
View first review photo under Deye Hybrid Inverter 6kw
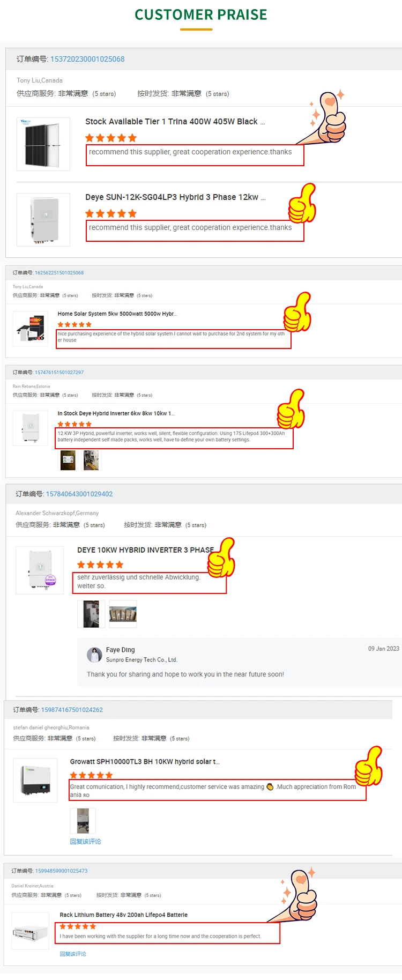click(68, 460)
